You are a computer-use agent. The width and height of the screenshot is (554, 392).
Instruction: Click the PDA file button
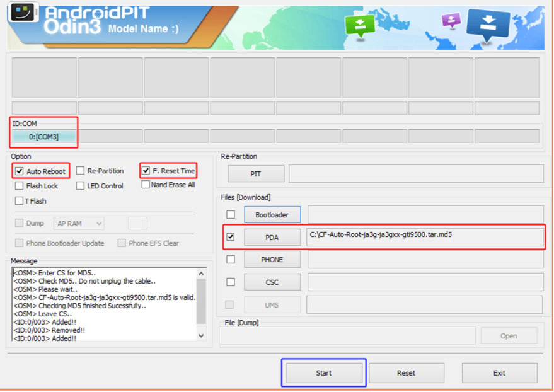[272, 238]
